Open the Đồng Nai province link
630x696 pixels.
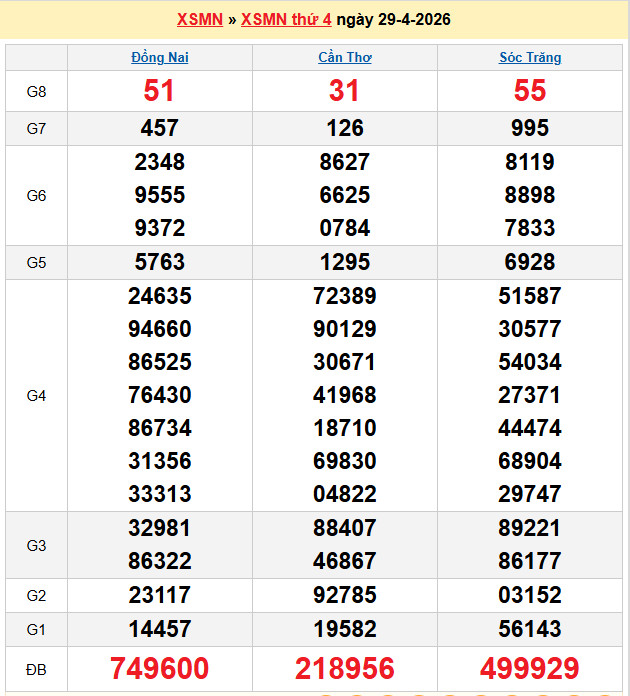[160, 58]
